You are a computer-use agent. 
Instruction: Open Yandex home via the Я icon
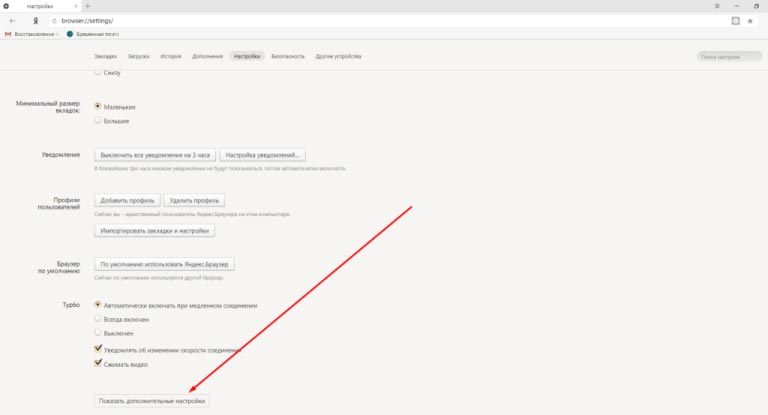(x=35, y=21)
